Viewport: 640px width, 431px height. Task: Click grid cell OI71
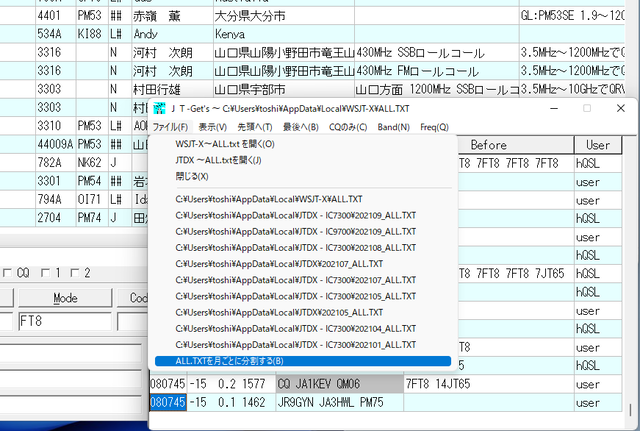92,199
